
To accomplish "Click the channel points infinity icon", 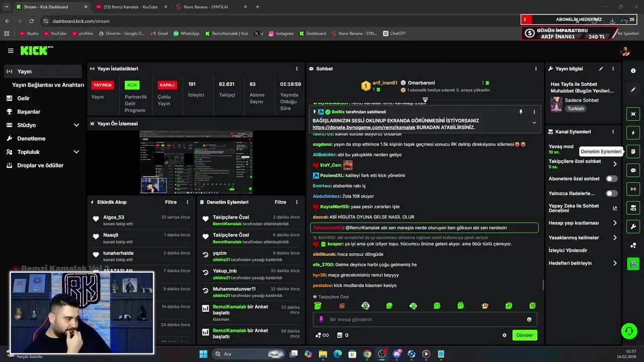I will [322, 335].
